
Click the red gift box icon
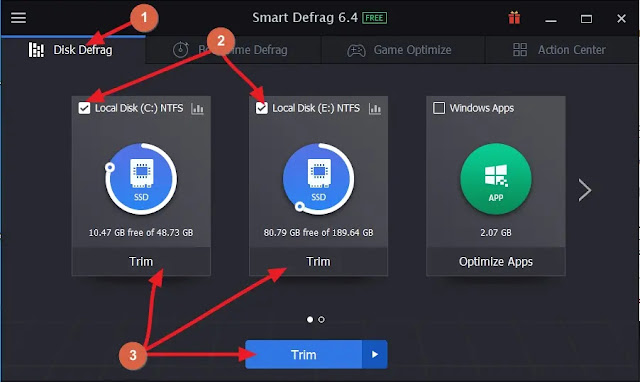[514, 18]
